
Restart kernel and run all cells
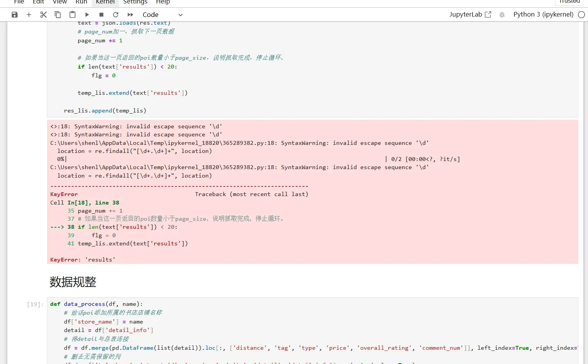(130, 15)
